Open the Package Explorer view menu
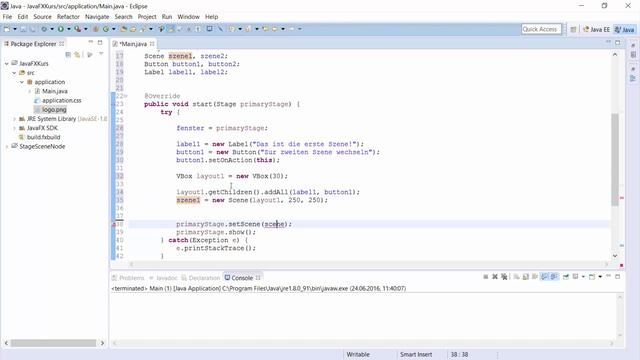This screenshot has height=360, width=640. point(101,54)
